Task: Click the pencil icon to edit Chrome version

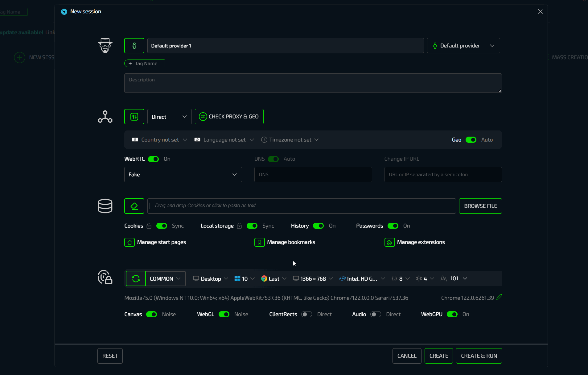Action: click(499, 297)
